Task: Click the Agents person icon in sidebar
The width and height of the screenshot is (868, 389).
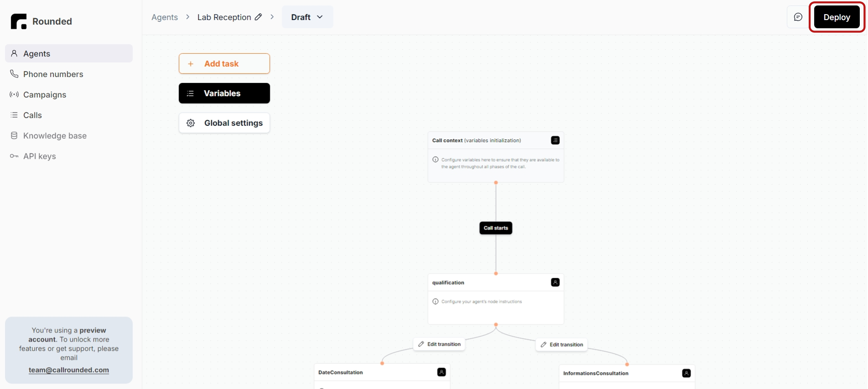Action: 14,53
